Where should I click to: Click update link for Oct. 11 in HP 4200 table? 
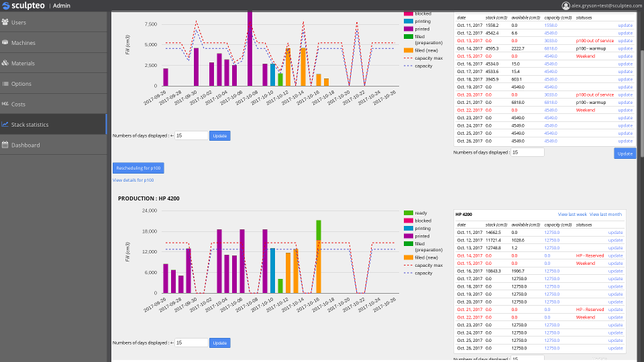click(615, 233)
